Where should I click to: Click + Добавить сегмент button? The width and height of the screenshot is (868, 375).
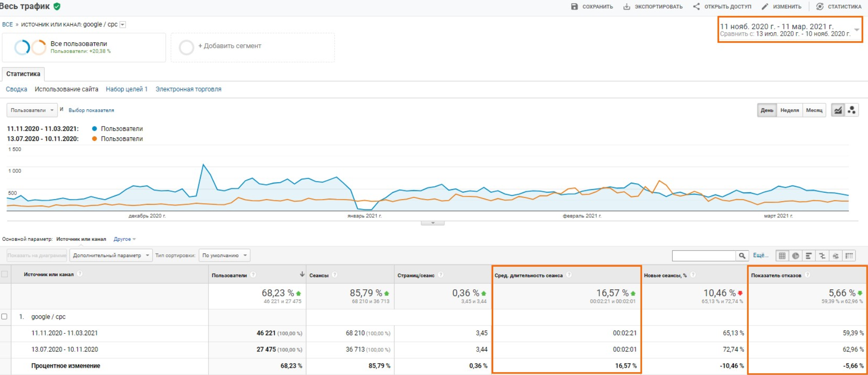click(230, 46)
